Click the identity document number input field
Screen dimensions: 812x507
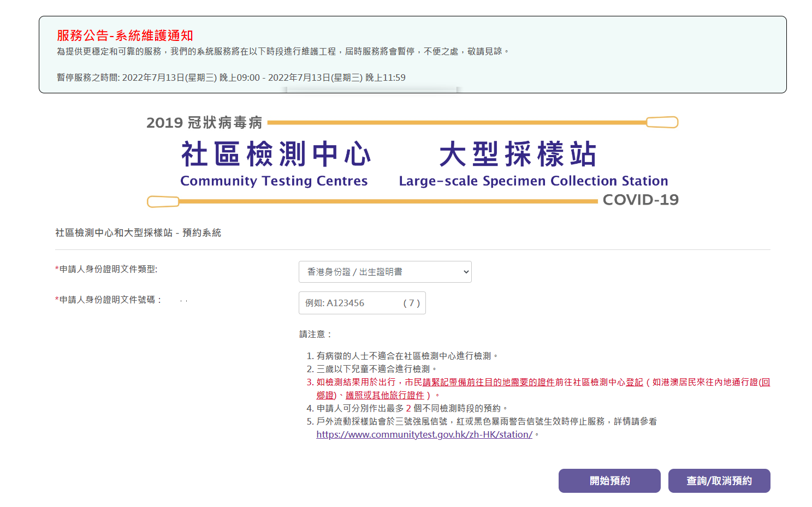pos(362,303)
